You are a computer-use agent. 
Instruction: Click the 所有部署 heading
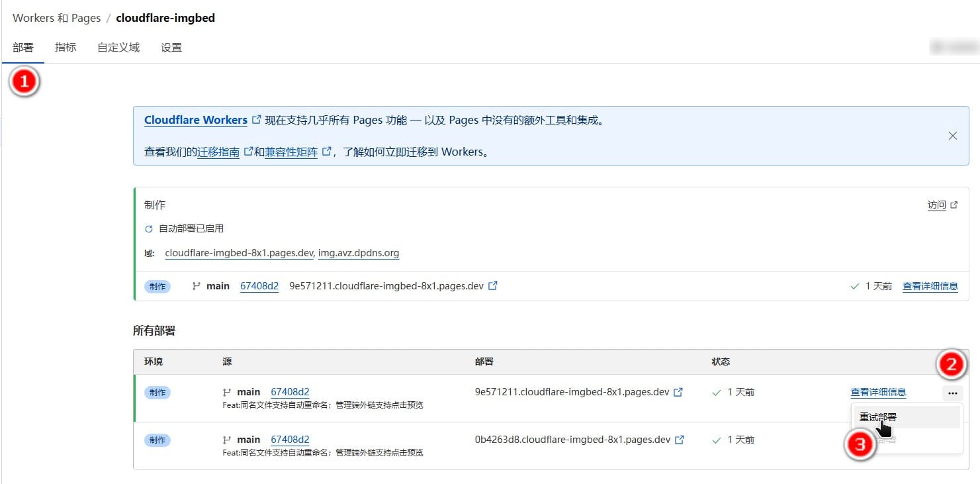pos(154,330)
